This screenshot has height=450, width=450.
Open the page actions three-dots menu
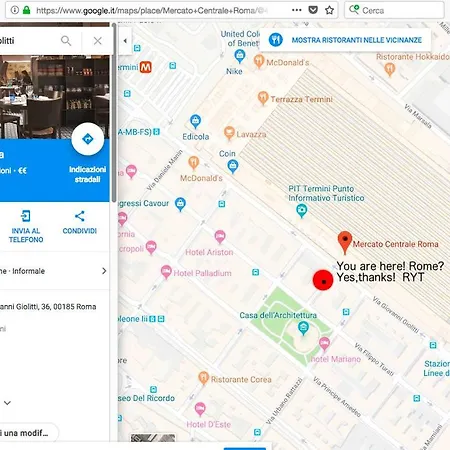pos(297,10)
